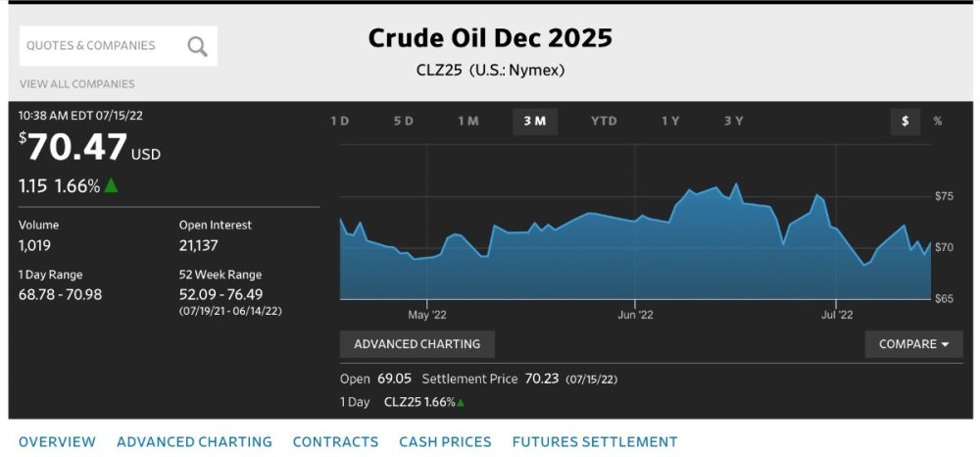The width and height of the screenshot is (980, 457).
Task: Switch the chart to dollar display
Action: pyautogui.click(x=905, y=122)
